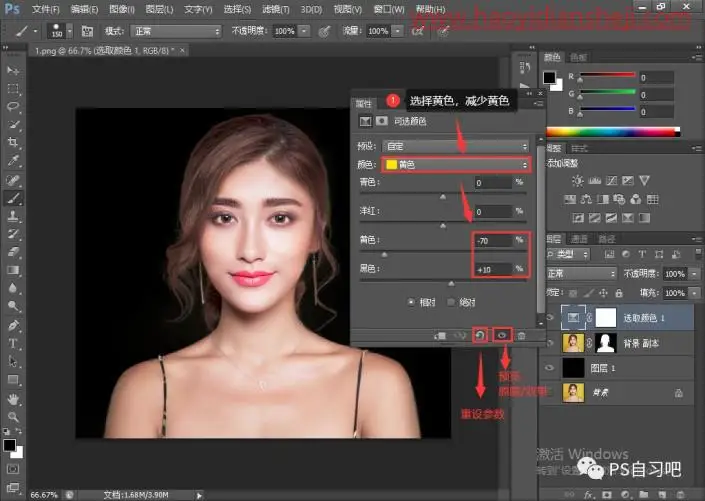Select the Crop tool

13,143
